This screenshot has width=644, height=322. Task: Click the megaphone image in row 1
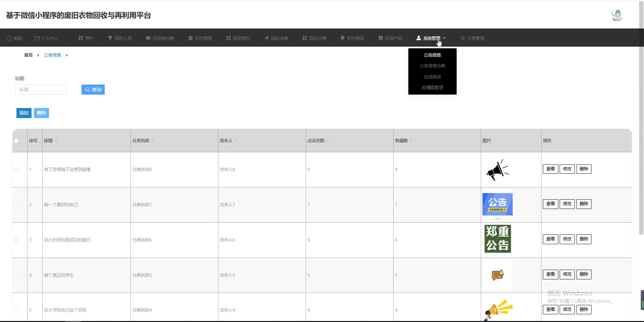498,170
